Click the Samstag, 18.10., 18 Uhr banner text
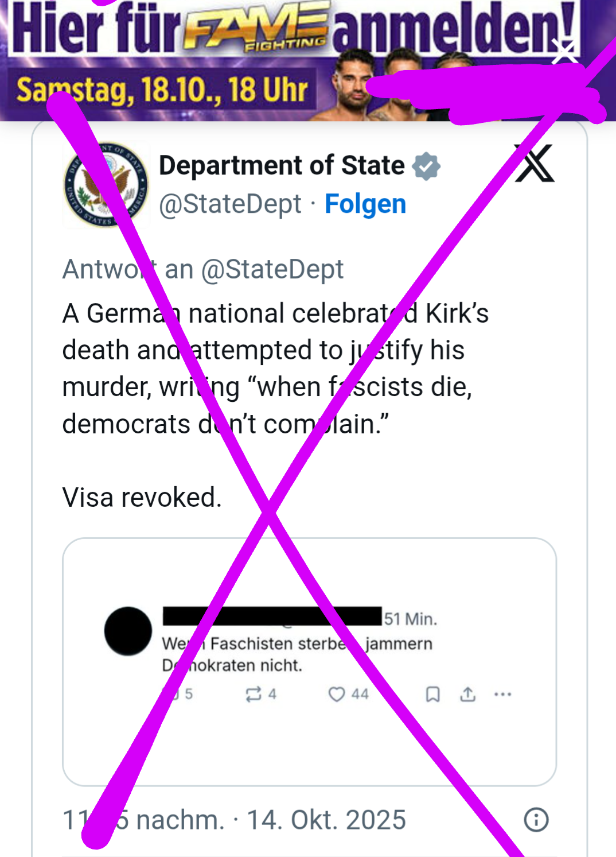The image size is (616, 857). click(x=162, y=90)
